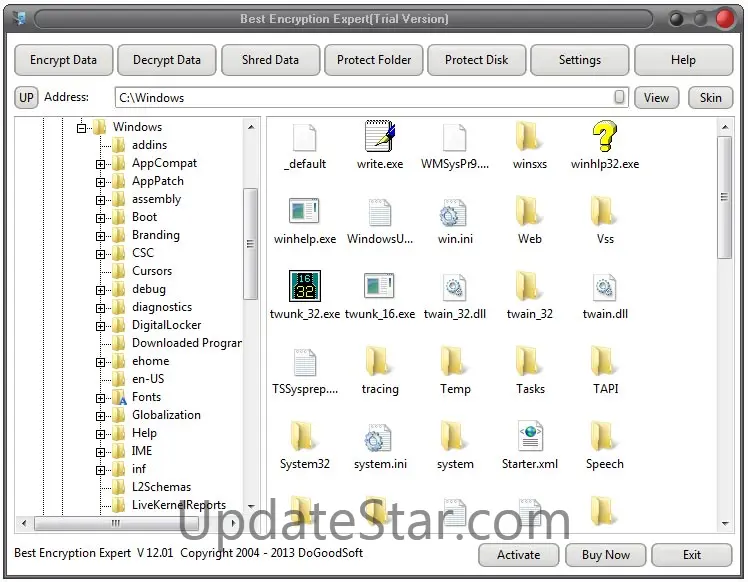Expand the assembly tree node
This screenshot has width=748, height=582.
tap(100, 200)
